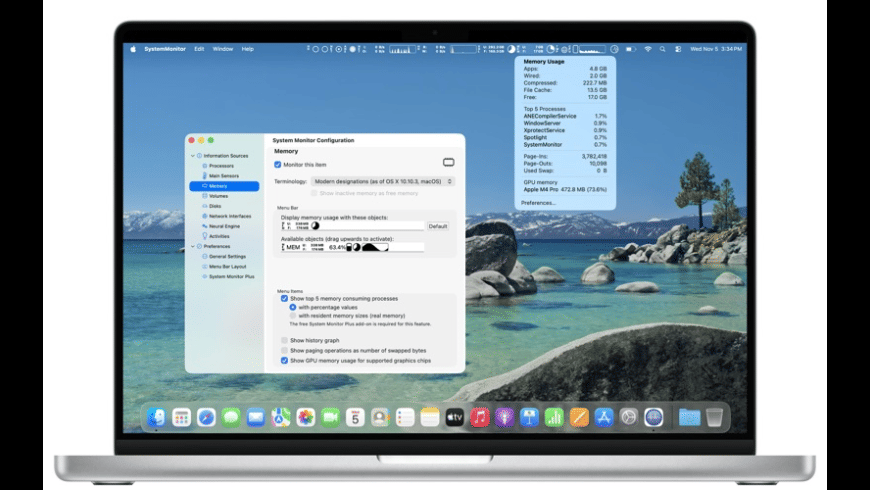Image resolution: width=870 pixels, height=490 pixels.
Task: Click the date and time in menu bar
Action: (716, 49)
